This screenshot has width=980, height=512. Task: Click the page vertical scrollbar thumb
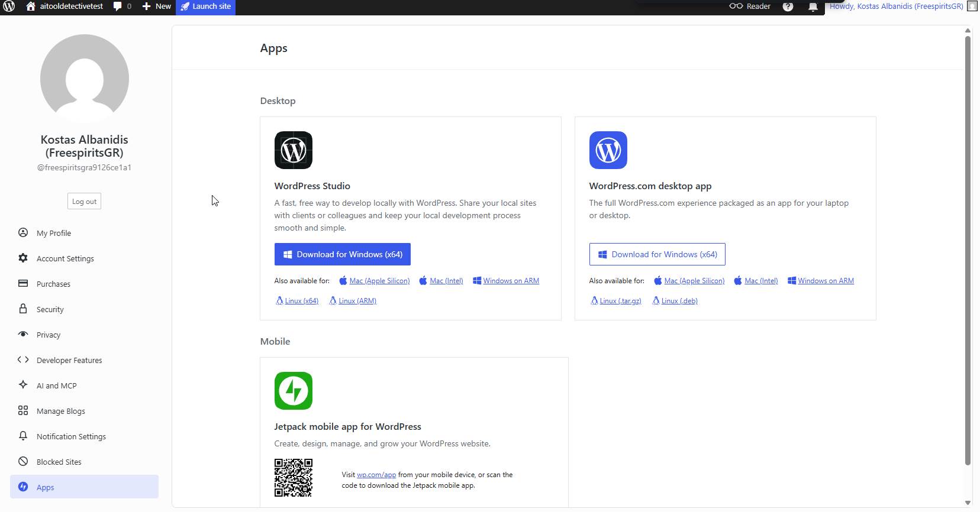coord(968,251)
